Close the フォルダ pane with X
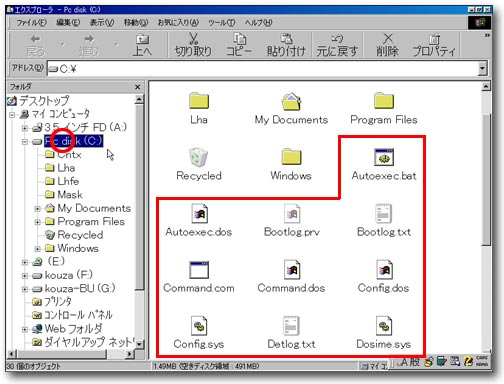Screen dimensions: 504x384 [x=137, y=87]
